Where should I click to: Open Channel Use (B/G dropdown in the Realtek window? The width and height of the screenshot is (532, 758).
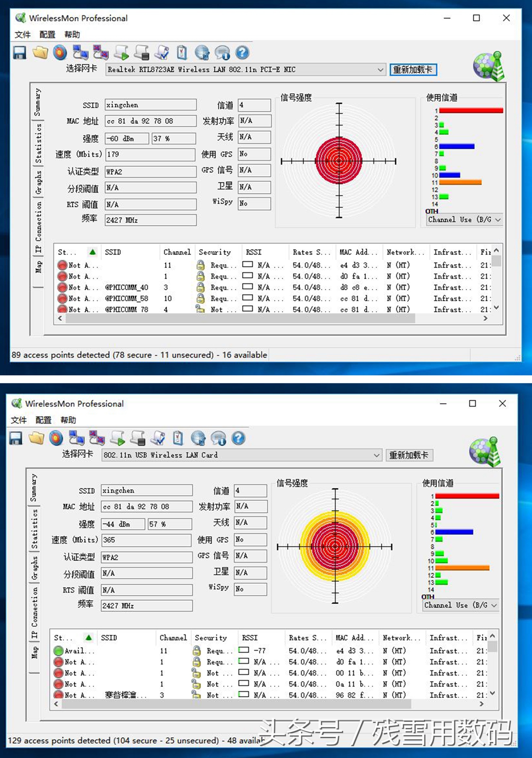click(x=464, y=220)
